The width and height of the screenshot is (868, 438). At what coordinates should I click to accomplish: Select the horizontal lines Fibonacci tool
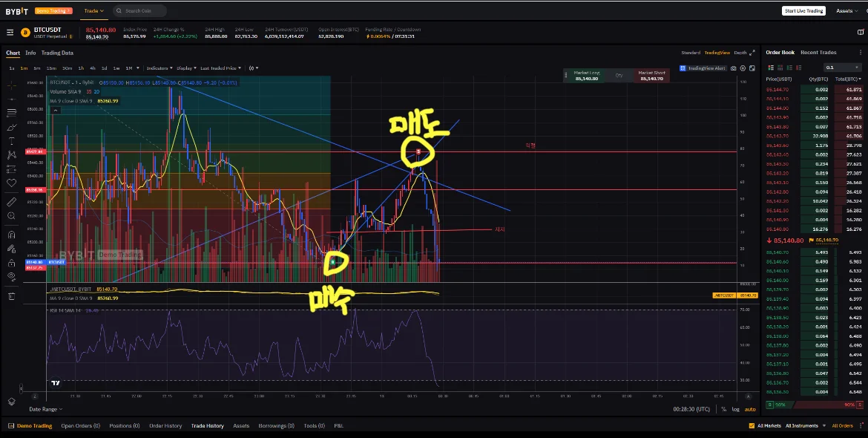[x=12, y=113]
